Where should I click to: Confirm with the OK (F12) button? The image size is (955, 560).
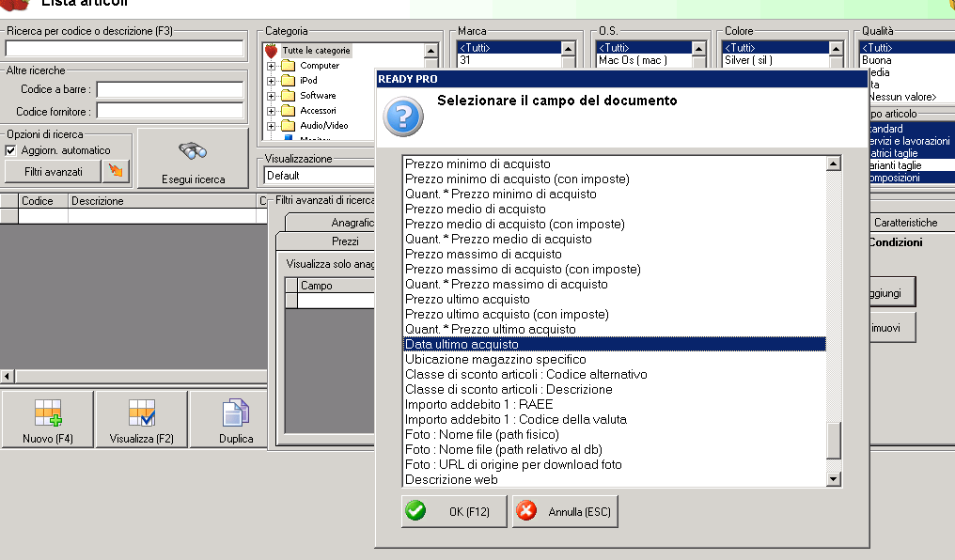454,511
